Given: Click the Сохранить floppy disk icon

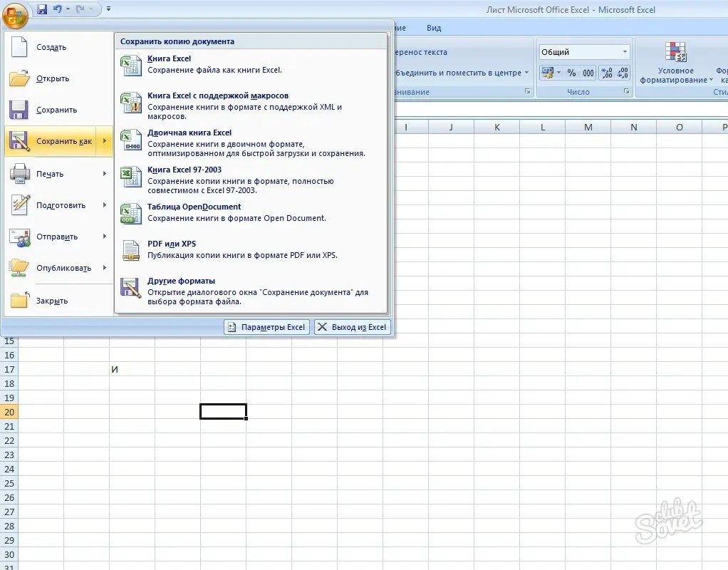Looking at the screenshot, I should pyautogui.click(x=19, y=110).
